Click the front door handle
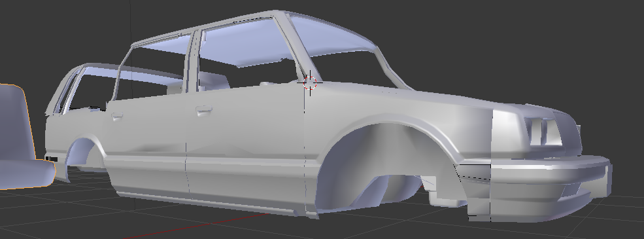This screenshot has height=239, width=644. 204,110
